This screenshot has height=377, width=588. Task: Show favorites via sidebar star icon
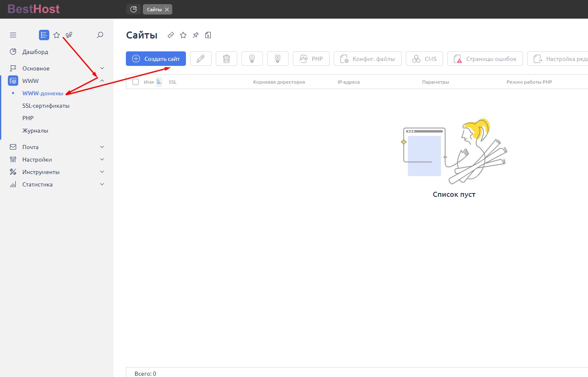57,35
